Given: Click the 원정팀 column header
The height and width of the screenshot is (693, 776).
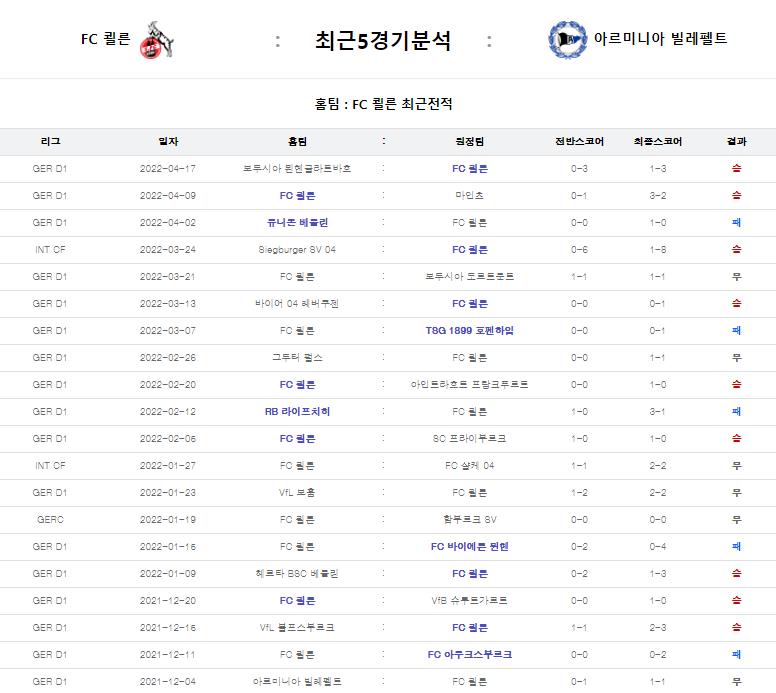Looking at the screenshot, I should [x=470, y=142].
